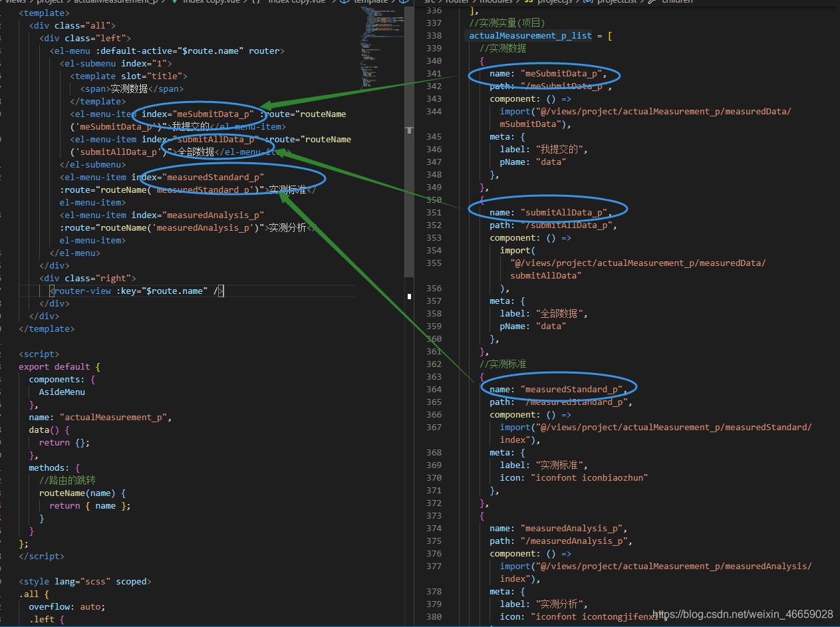Click the router-view :key line
This screenshot has width=840, height=627.
tap(136, 291)
